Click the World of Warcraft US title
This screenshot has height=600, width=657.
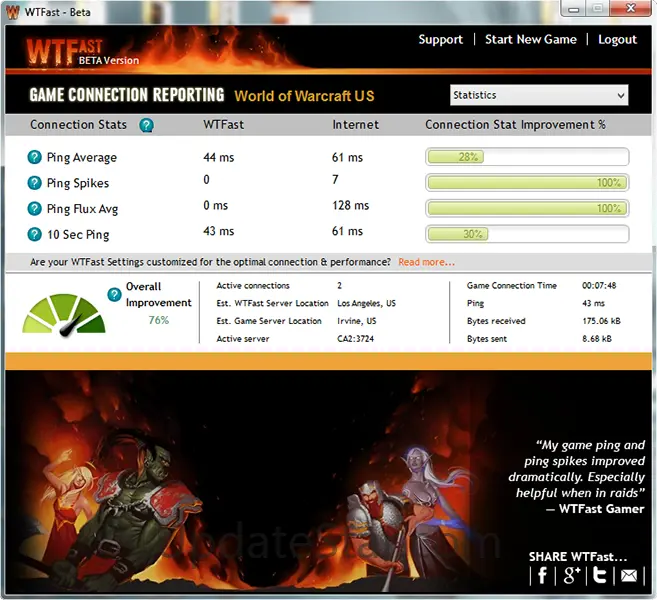(304, 96)
